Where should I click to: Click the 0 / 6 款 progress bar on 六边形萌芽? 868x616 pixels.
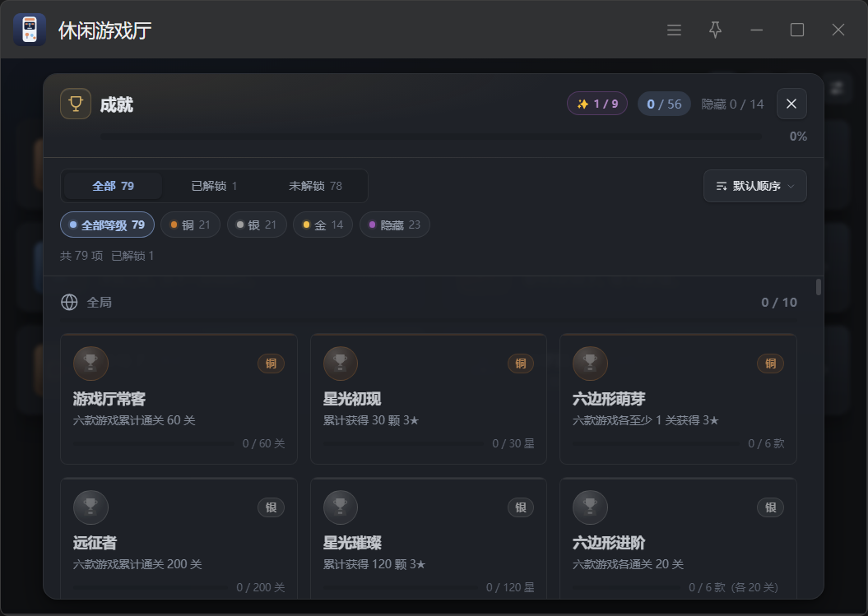click(656, 444)
